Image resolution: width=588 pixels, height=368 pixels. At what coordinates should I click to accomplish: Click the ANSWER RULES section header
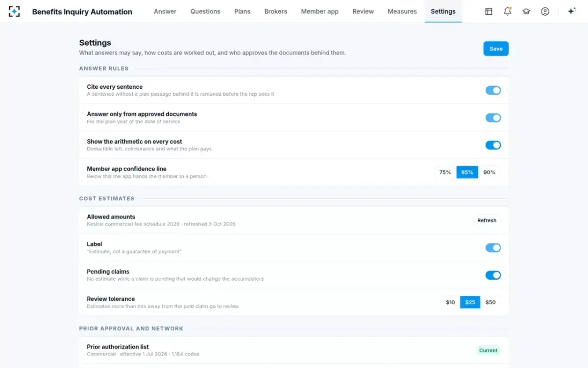pyautogui.click(x=104, y=69)
